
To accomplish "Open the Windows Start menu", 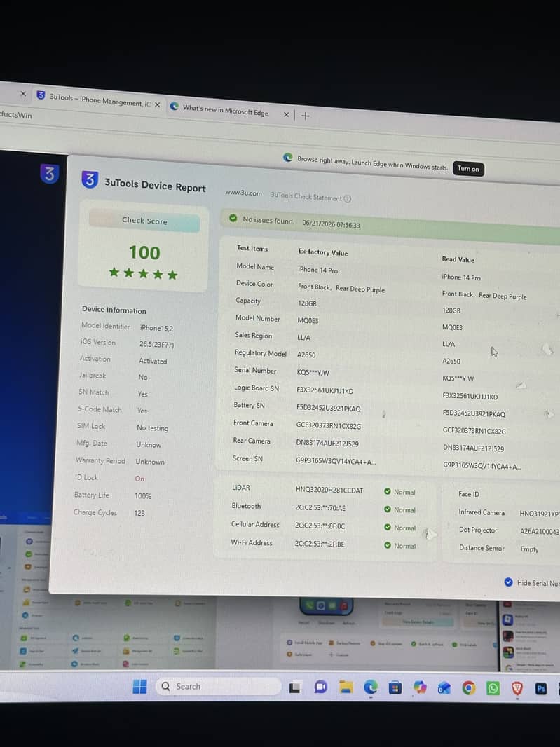I will click(139, 687).
